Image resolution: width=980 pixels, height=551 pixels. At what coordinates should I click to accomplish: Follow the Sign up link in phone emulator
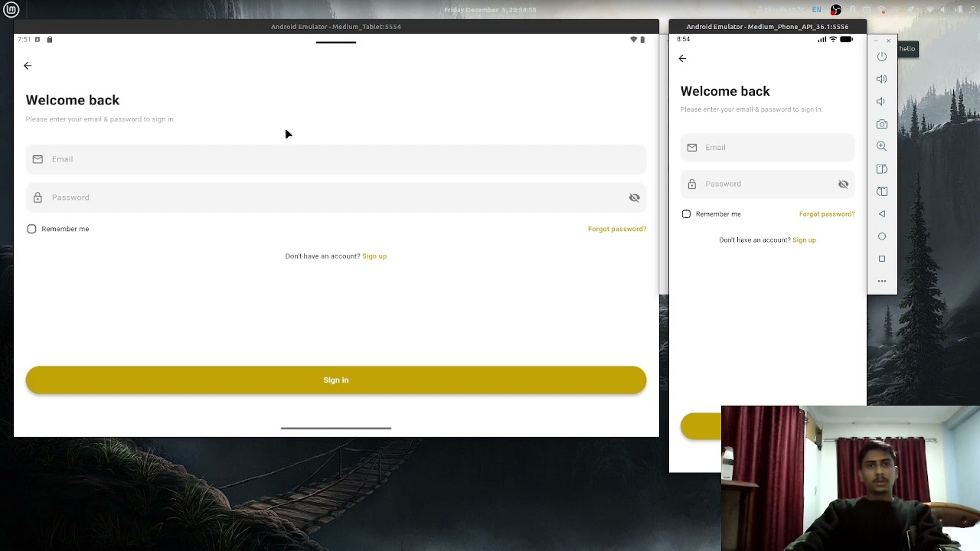(x=804, y=240)
